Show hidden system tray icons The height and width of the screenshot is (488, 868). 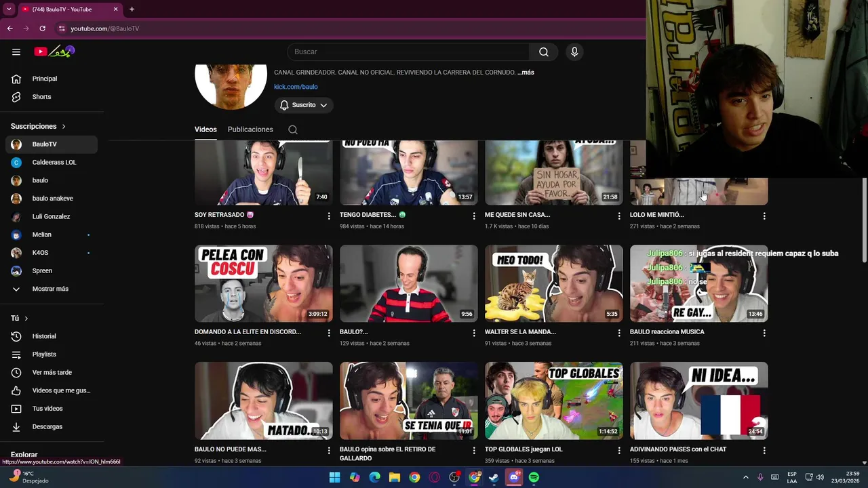[x=745, y=477]
